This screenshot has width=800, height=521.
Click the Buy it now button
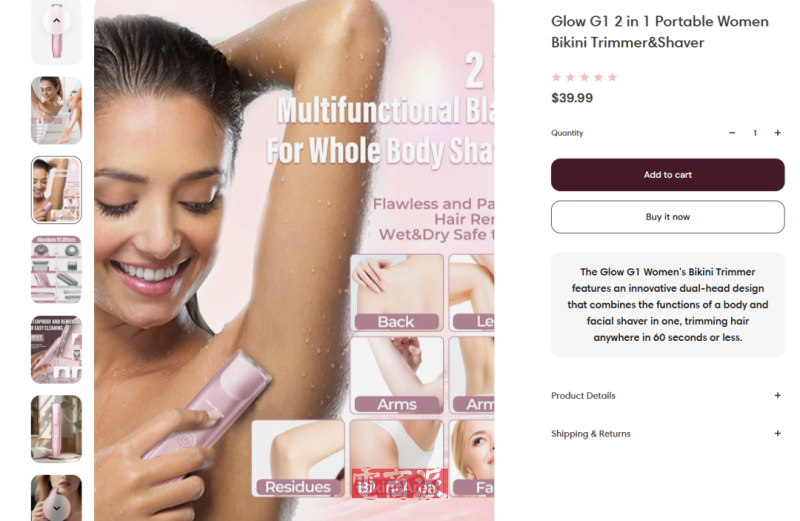pos(667,217)
